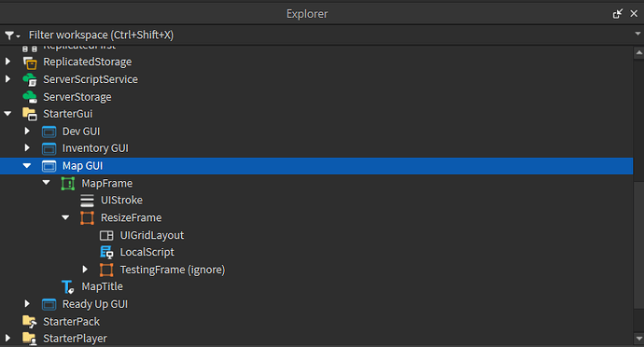Select the MapTitle text label icon

pos(68,287)
